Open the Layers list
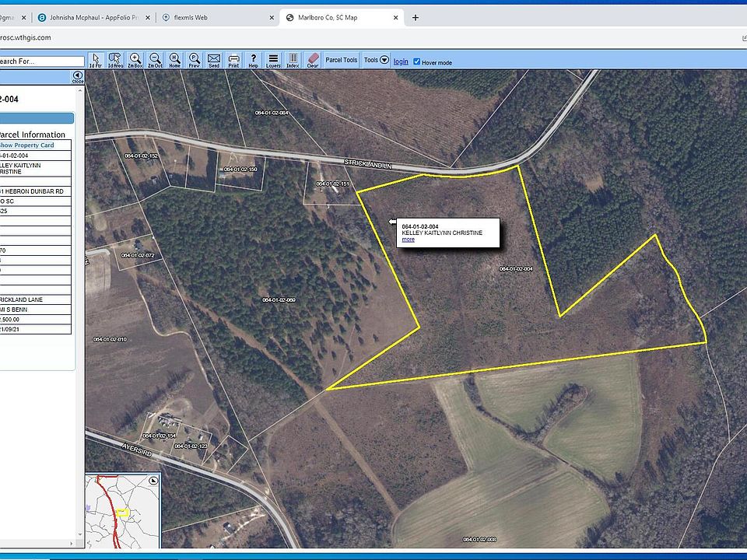This screenshot has width=747, height=560. (x=273, y=60)
